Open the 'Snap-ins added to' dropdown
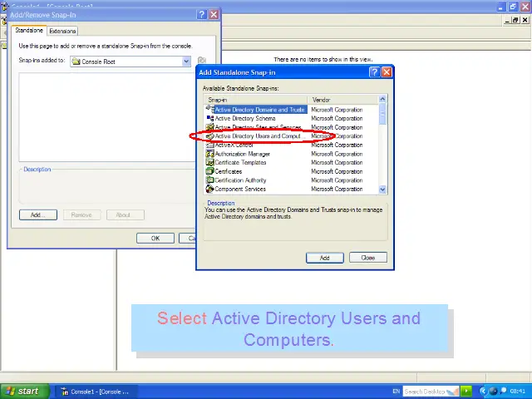 [187, 62]
